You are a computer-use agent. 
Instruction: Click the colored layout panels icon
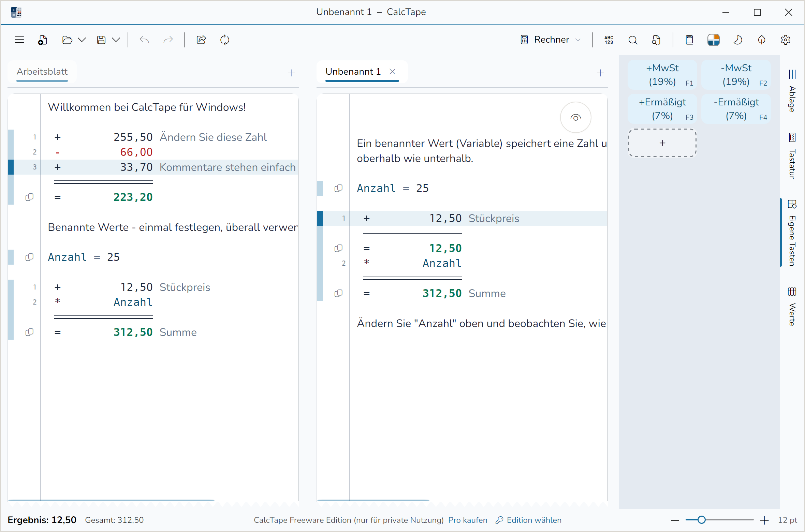coord(713,40)
